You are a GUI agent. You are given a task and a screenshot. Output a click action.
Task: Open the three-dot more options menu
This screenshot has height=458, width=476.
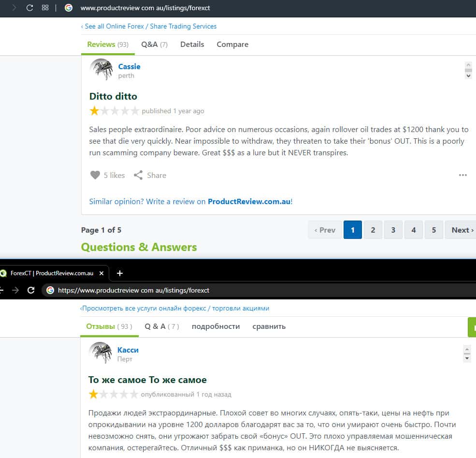(462, 175)
